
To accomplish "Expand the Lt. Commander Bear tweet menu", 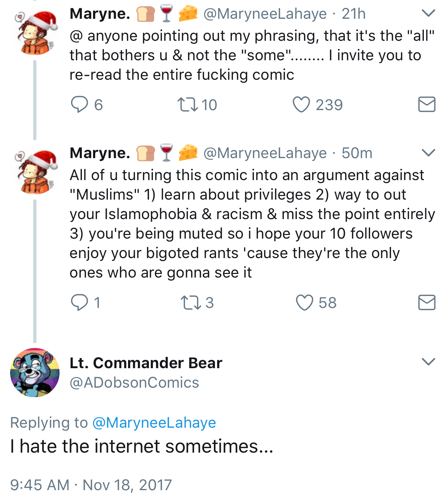I will (428, 361).
